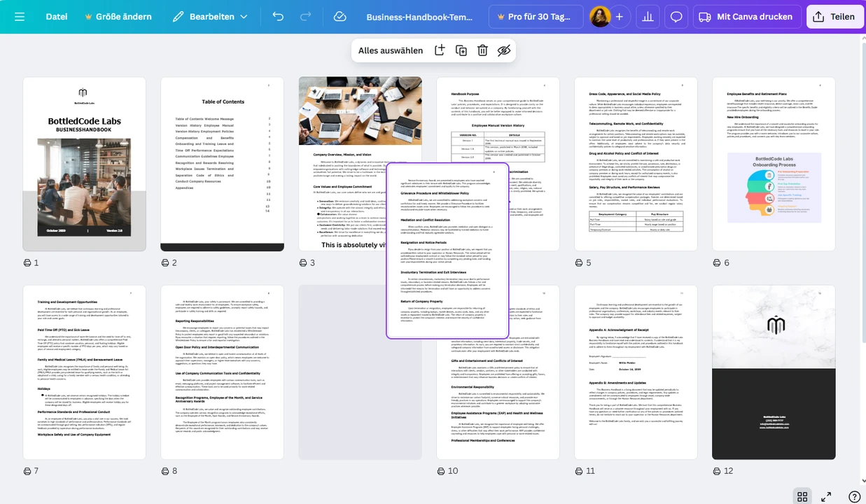This screenshot has height=504, width=866.
Task: Click Größe ändern with crown icon
Action: pos(118,17)
